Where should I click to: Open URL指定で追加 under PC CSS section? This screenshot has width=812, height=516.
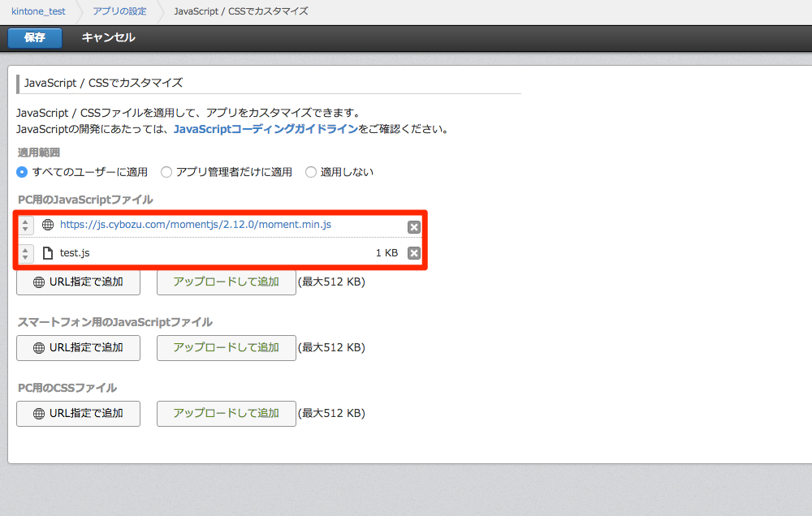[78, 413]
